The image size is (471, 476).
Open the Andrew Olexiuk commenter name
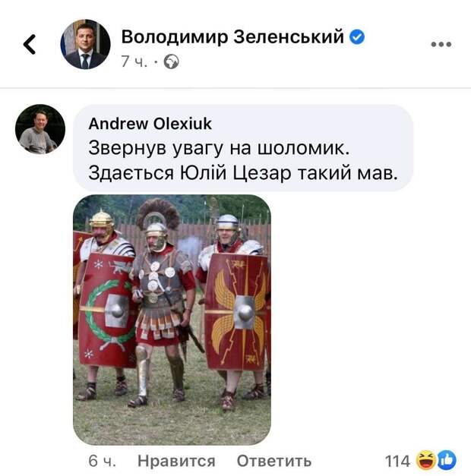click(150, 124)
